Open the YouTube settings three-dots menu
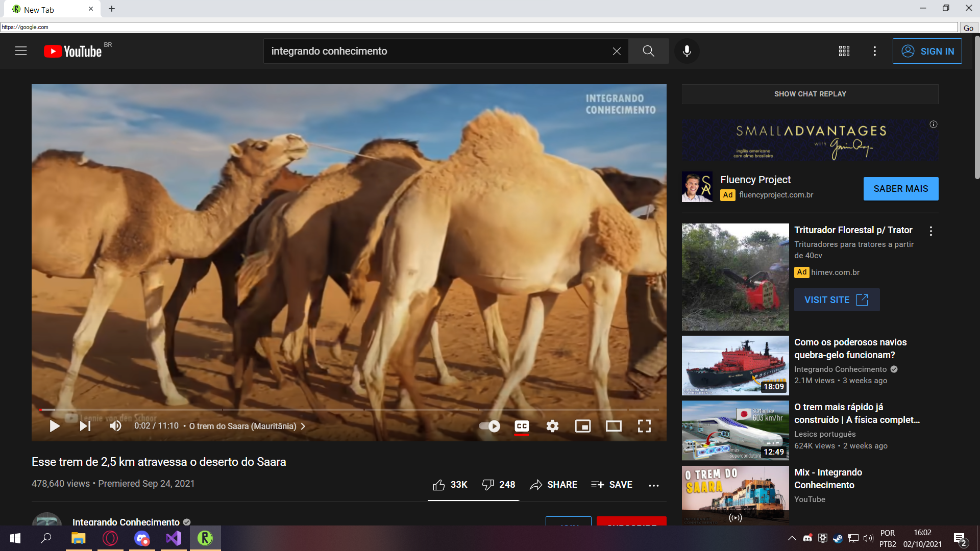Viewport: 980px width, 551px height. click(x=875, y=51)
